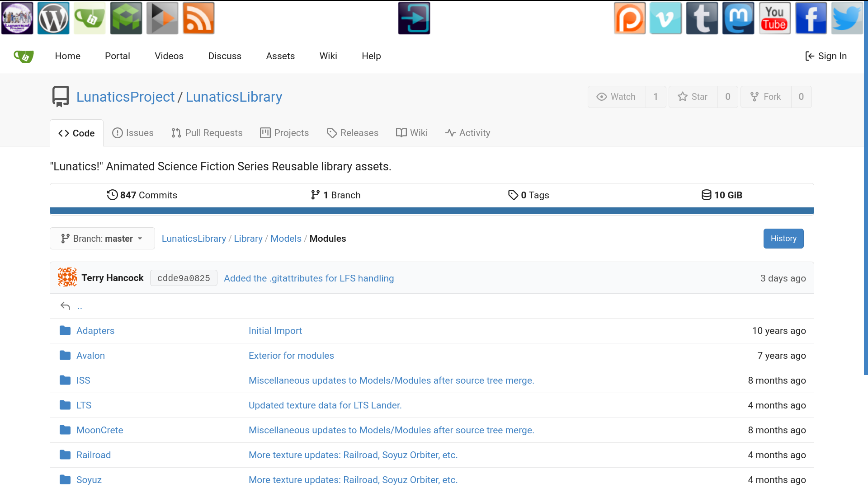Screen dimensions: 868x488
Task: Open the Releases tab
Action: coord(353,133)
